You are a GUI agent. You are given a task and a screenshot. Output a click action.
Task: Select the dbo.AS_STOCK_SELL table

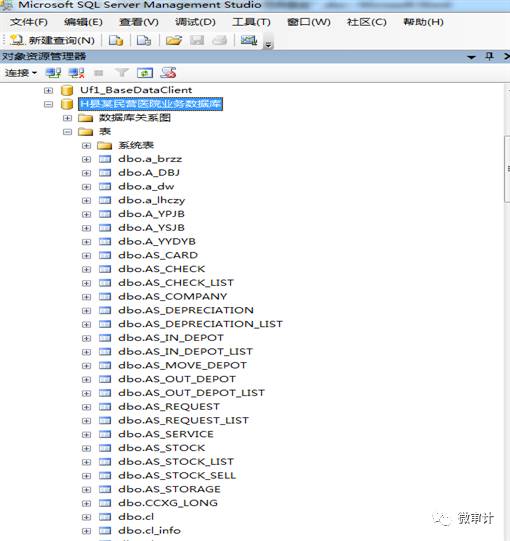tap(177, 475)
